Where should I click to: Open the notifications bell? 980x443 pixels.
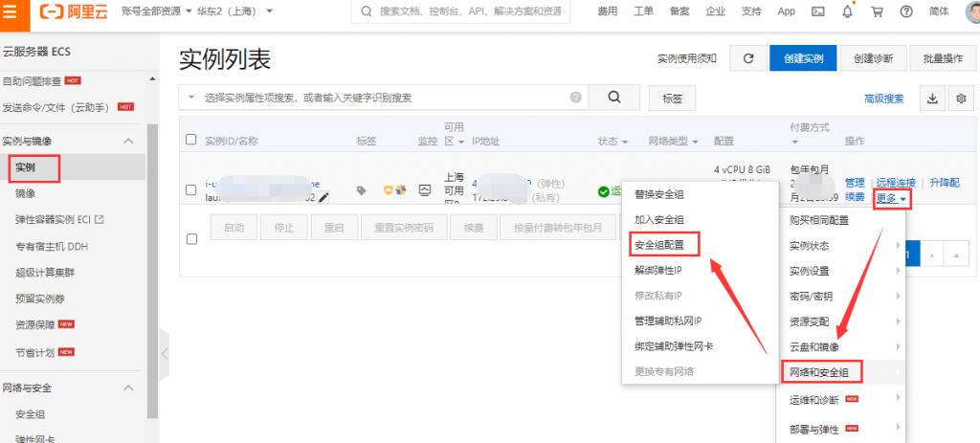(x=847, y=12)
